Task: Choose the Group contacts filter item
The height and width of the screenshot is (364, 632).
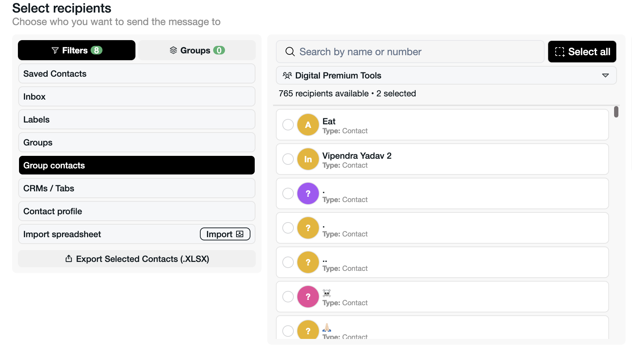Action: pyautogui.click(x=137, y=166)
